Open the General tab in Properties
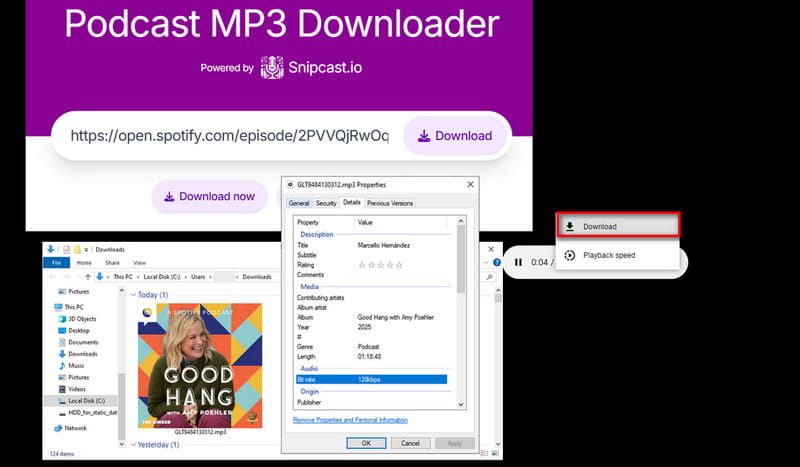 [x=298, y=203]
